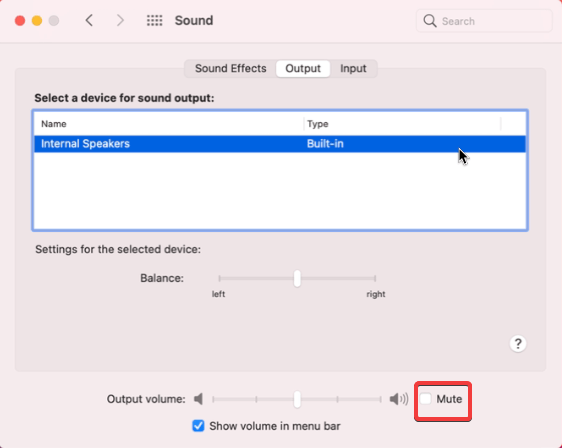This screenshot has height=448, width=562.
Task: Click the loud volume speaker icon
Action: (x=399, y=399)
